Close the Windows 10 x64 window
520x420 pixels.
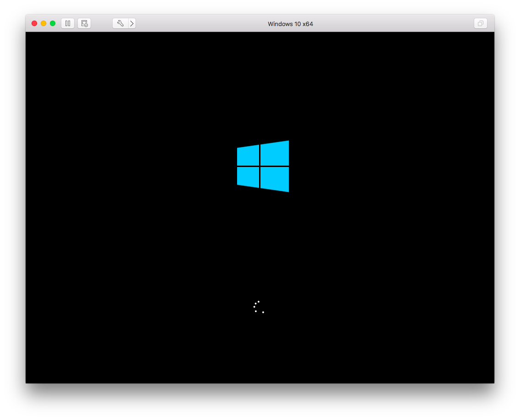34,22
